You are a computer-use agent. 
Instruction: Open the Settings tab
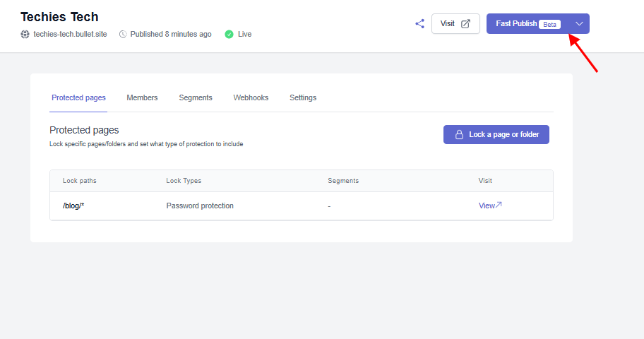point(303,97)
